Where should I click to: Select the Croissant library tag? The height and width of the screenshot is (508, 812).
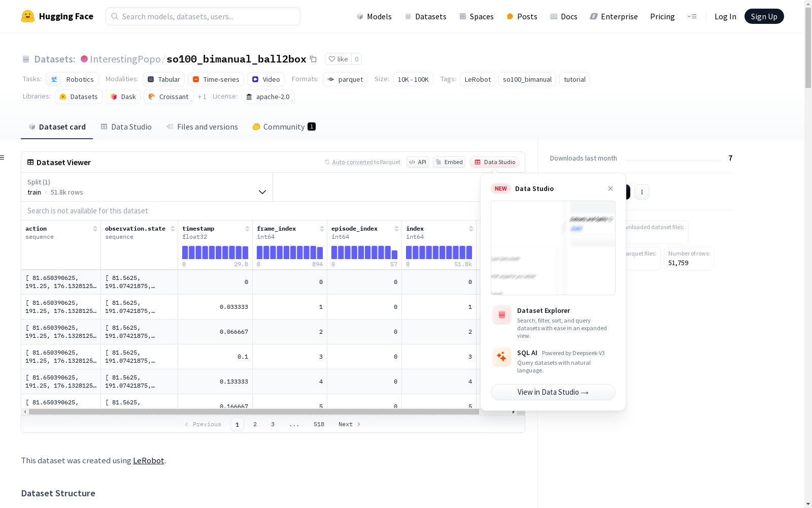[168, 97]
